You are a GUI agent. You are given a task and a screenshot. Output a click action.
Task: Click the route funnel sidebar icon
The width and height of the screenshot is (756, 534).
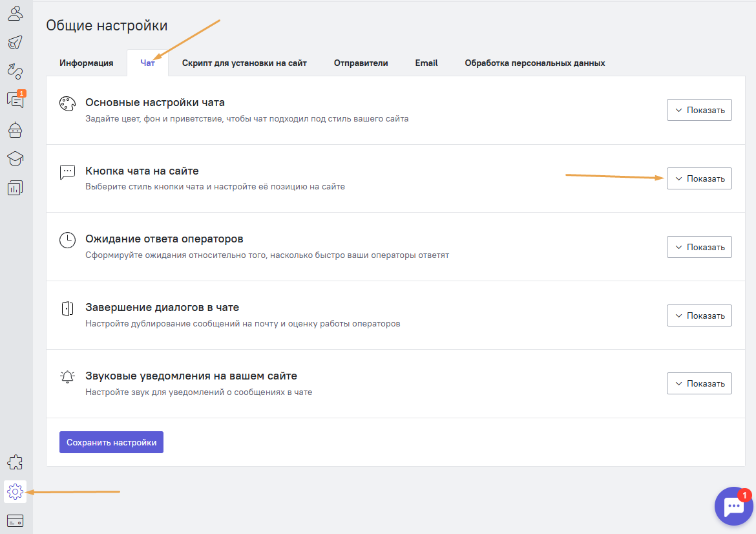coord(15,70)
